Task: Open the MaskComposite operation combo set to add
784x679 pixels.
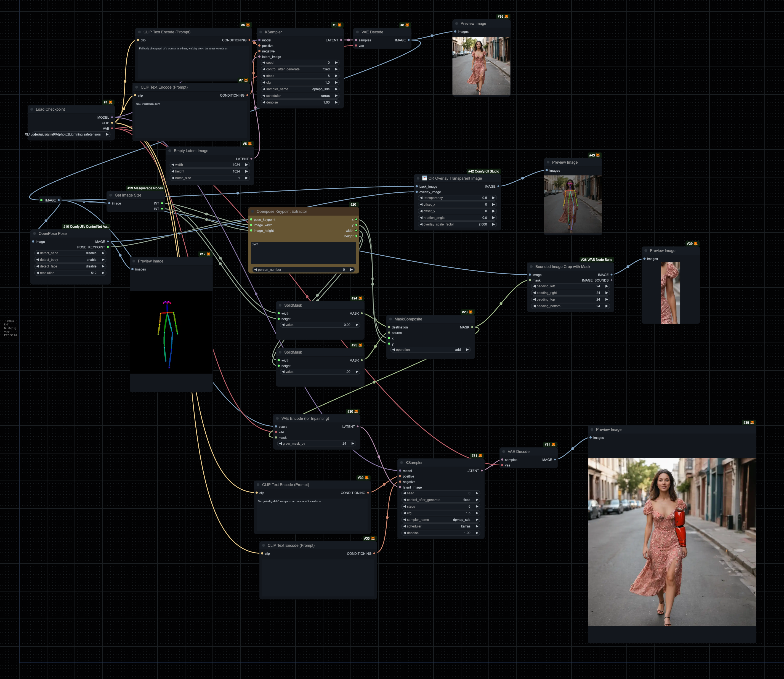Action: [430, 350]
